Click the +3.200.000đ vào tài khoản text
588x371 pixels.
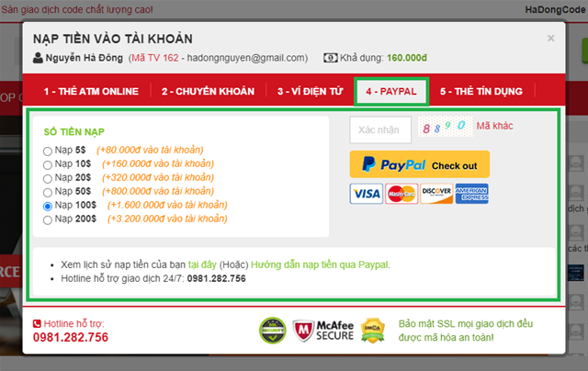167,219
